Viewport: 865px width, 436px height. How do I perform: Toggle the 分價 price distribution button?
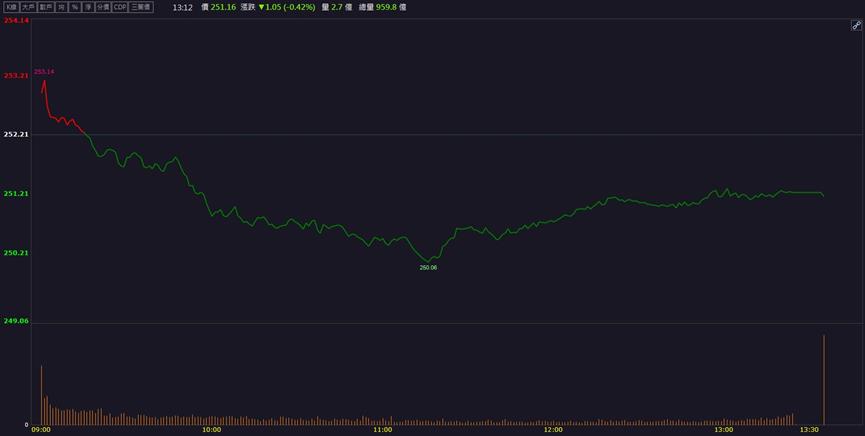pyautogui.click(x=103, y=7)
